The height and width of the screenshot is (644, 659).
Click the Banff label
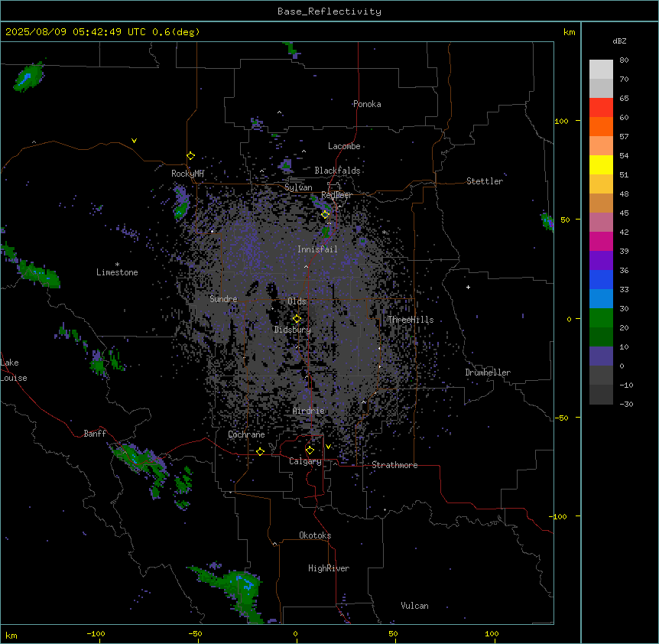[x=95, y=434]
